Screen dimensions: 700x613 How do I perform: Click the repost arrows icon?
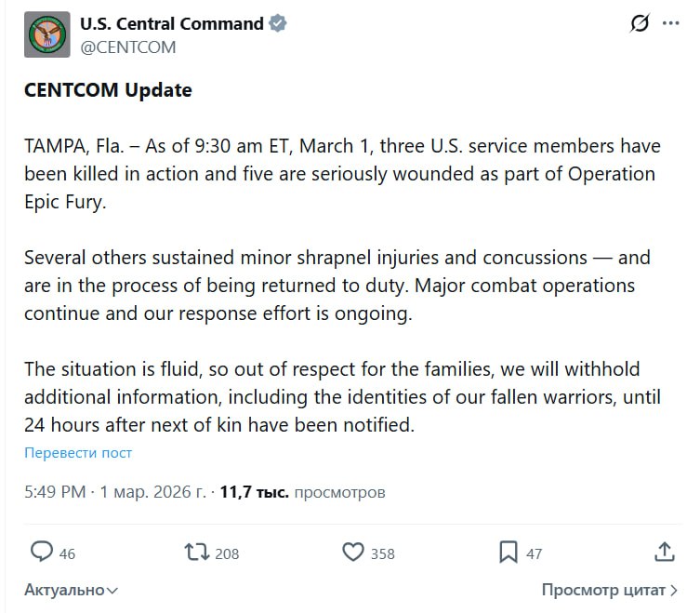(197, 553)
